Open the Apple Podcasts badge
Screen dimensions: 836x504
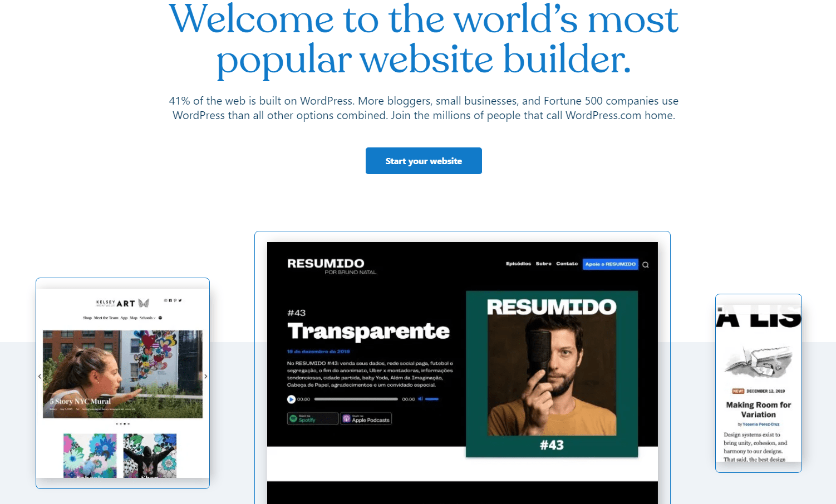tap(366, 418)
